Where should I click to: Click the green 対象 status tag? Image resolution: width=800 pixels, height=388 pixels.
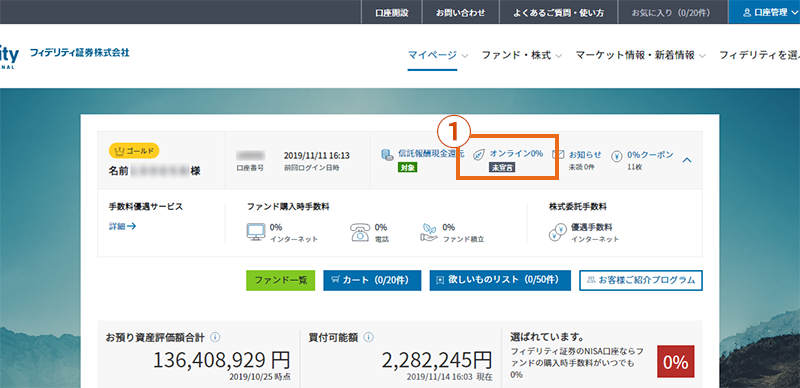(408, 167)
